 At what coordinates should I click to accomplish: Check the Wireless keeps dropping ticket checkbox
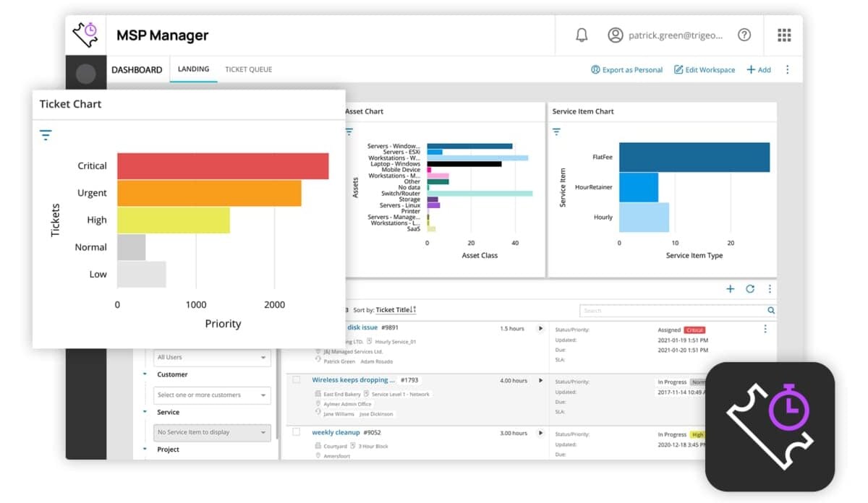296,379
